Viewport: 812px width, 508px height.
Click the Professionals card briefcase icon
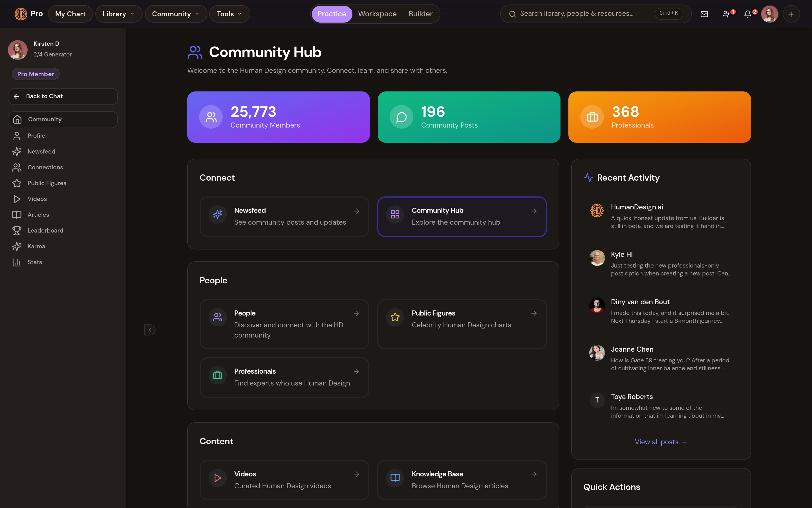click(x=217, y=375)
